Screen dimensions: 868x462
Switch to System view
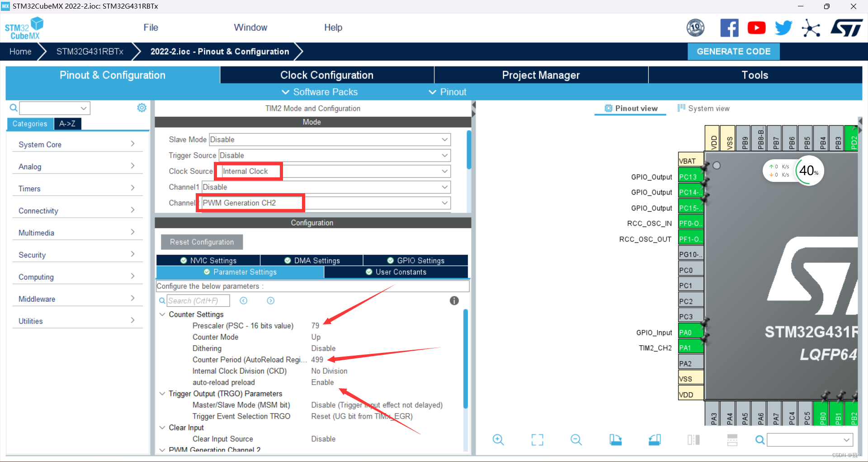(703, 108)
